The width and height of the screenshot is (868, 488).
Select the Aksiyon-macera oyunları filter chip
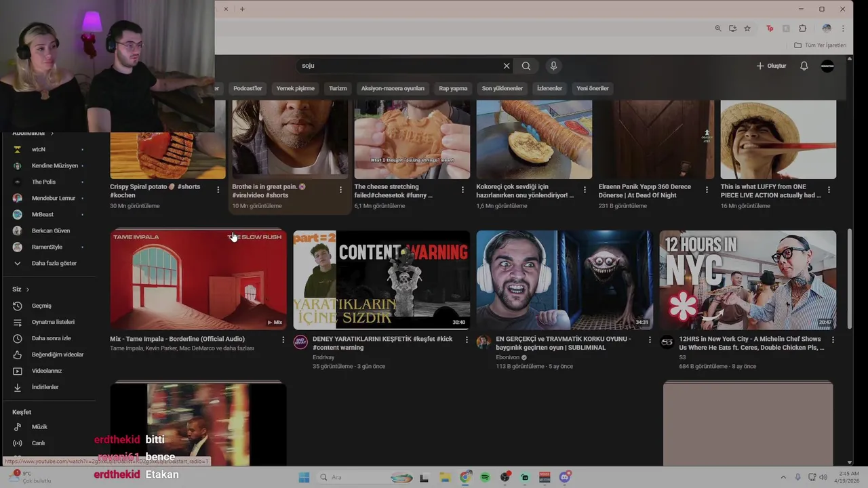tap(393, 88)
